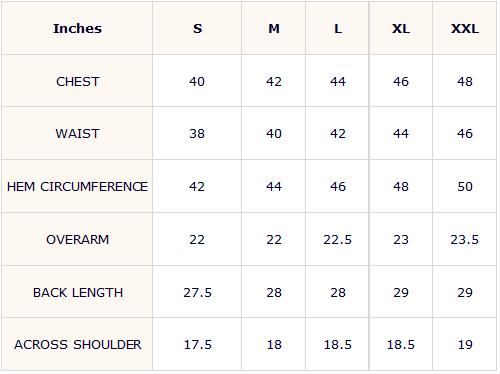This screenshot has width=500, height=374.
Task: Select the S size column header
Action: point(197,29)
